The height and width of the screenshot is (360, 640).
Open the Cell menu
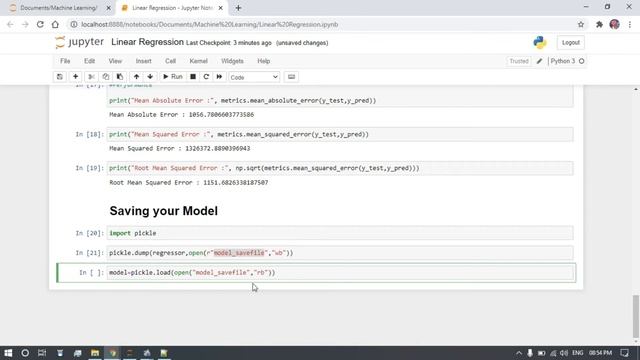pos(170,61)
